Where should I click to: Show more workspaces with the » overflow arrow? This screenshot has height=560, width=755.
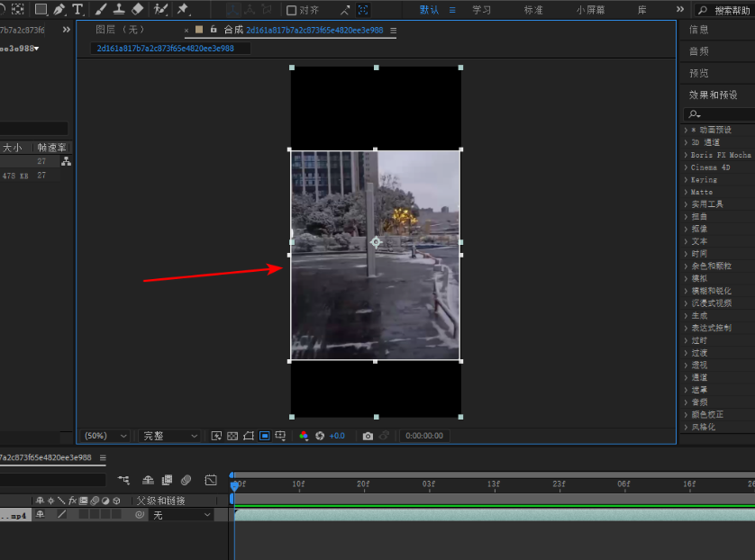[680, 9]
